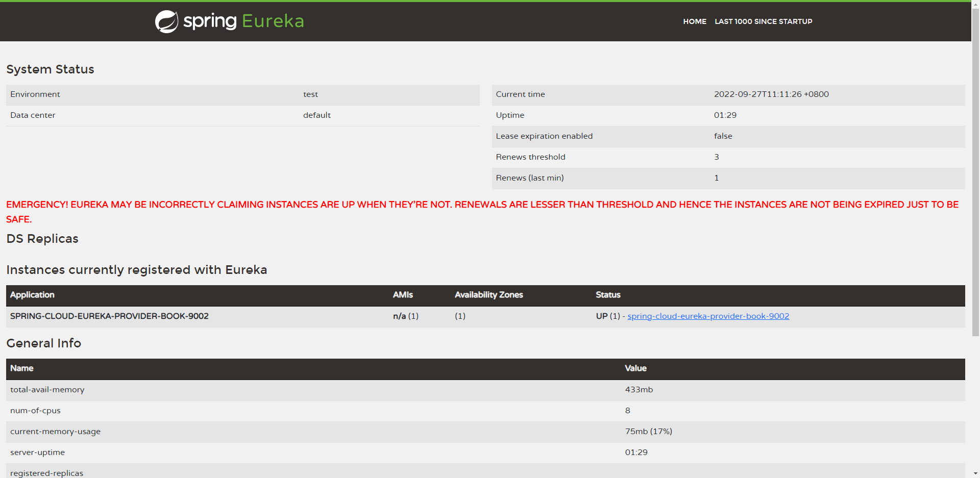980x478 pixels.
Task: Select the server-uptime row name
Action: pyautogui.click(x=37, y=452)
